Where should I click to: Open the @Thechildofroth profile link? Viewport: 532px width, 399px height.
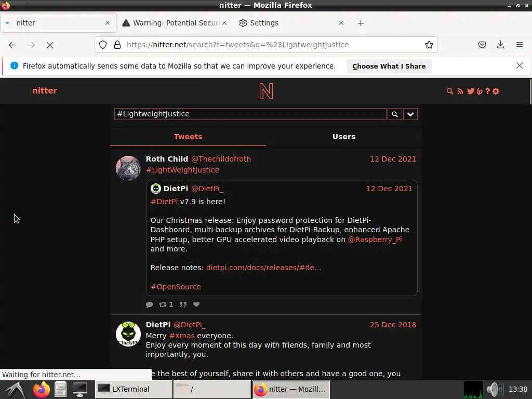click(x=221, y=159)
